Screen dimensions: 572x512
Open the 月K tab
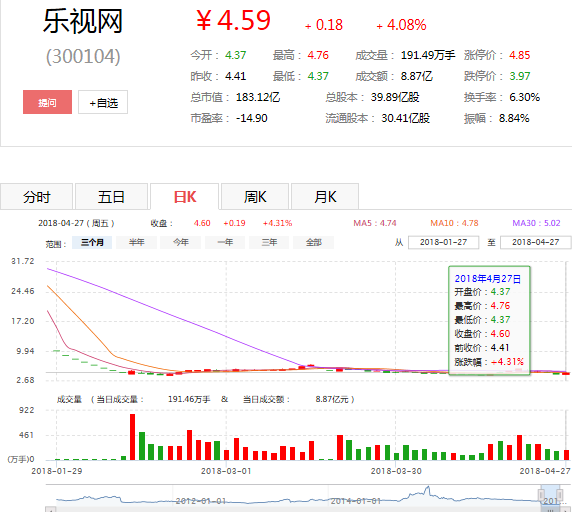[x=325, y=197]
